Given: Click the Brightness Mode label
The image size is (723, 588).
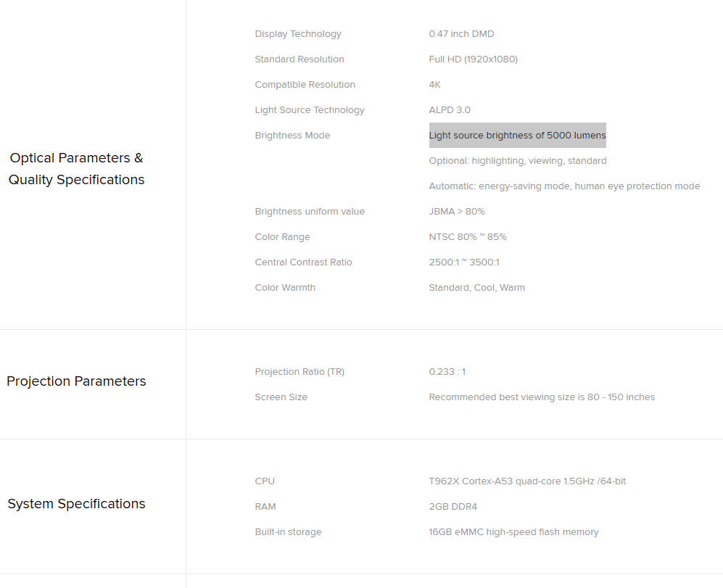Looking at the screenshot, I should click(292, 136).
